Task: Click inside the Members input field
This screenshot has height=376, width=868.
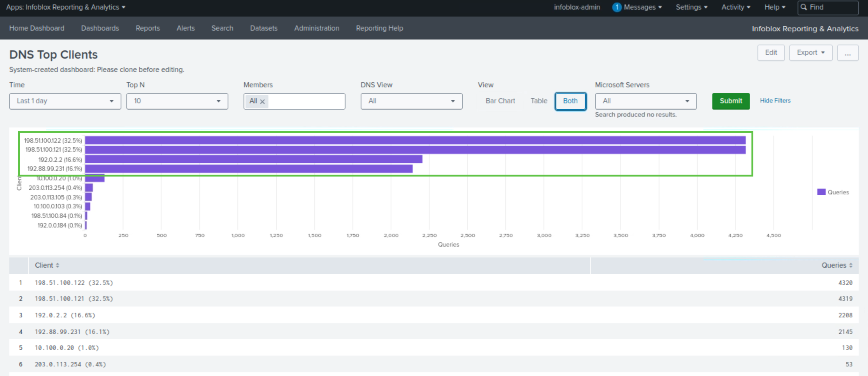Action: 306,101
